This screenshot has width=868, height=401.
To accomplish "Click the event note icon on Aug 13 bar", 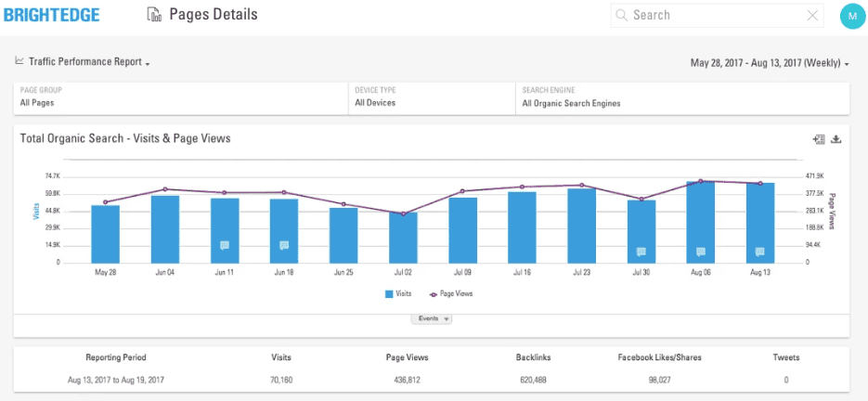I will (760, 252).
